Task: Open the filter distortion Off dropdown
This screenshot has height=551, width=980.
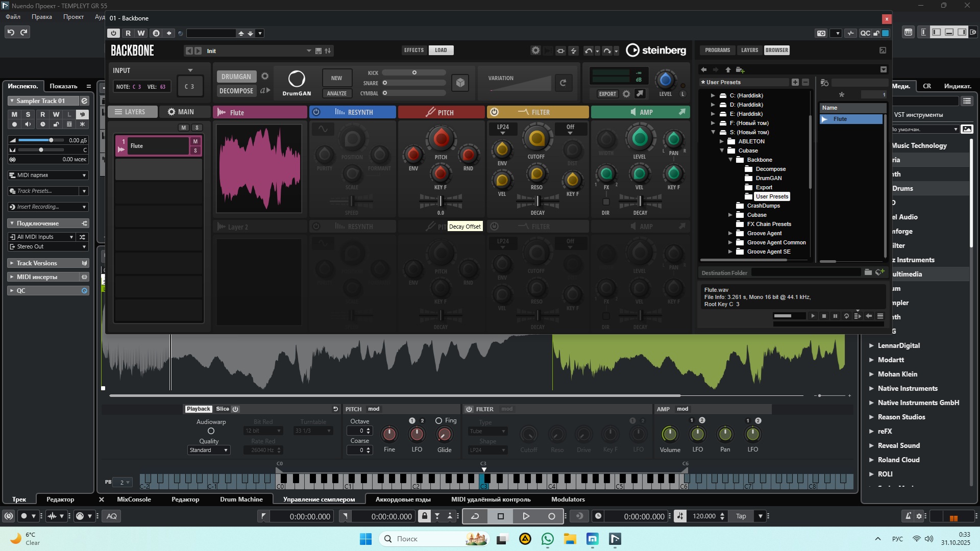Action: pyautogui.click(x=570, y=129)
